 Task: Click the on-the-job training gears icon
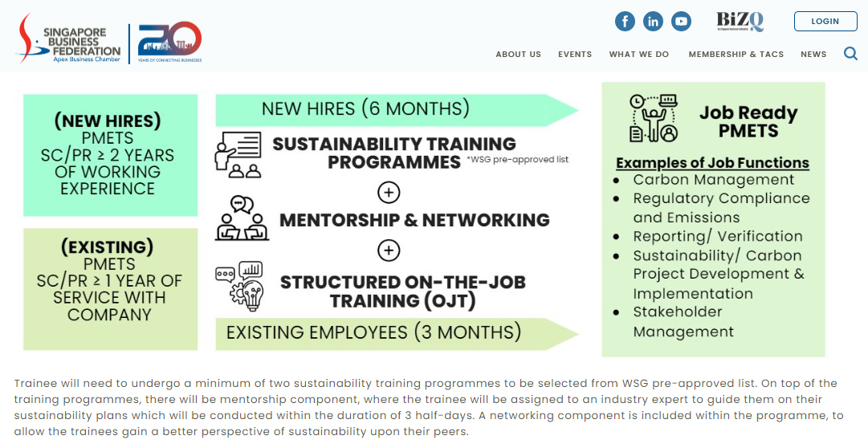pyautogui.click(x=239, y=283)
